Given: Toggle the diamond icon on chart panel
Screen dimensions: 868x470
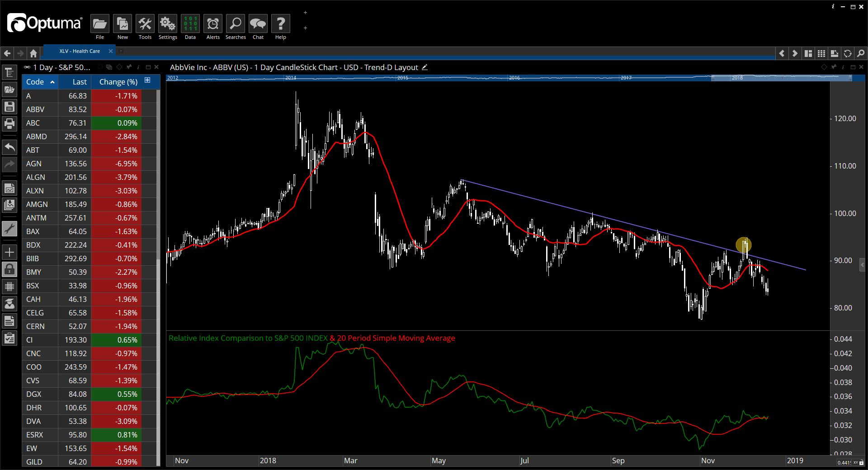Looking at the screenshot, I should point(824,67).
